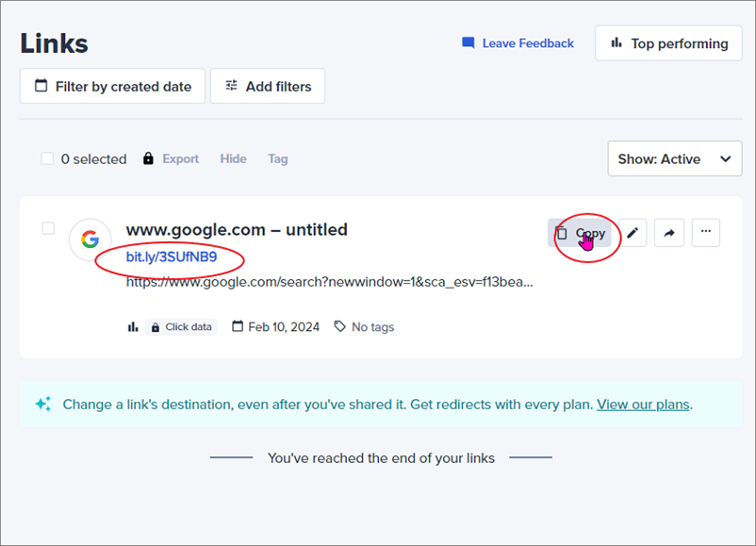Click the Google favicon logo
This screenshot has width=756, height=546.
click(90, 240)
